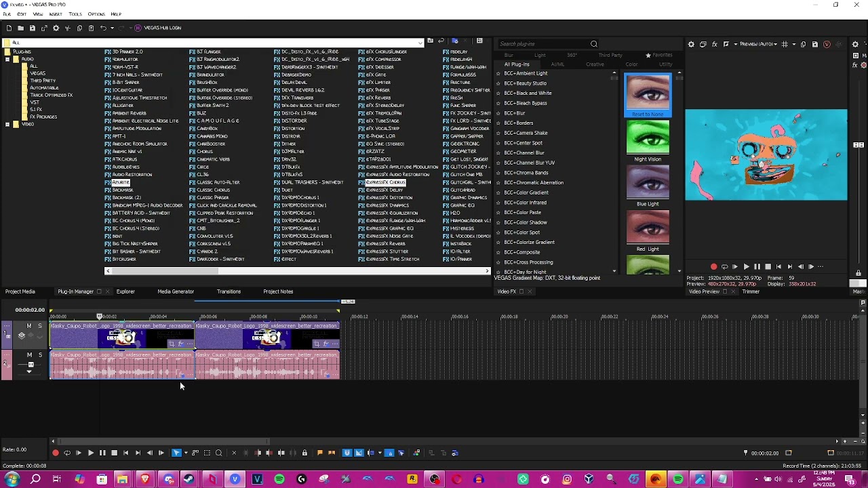Solo audio track 2 with S button
The height and width of the screenshot is (488, 868).
coord(39,354)
